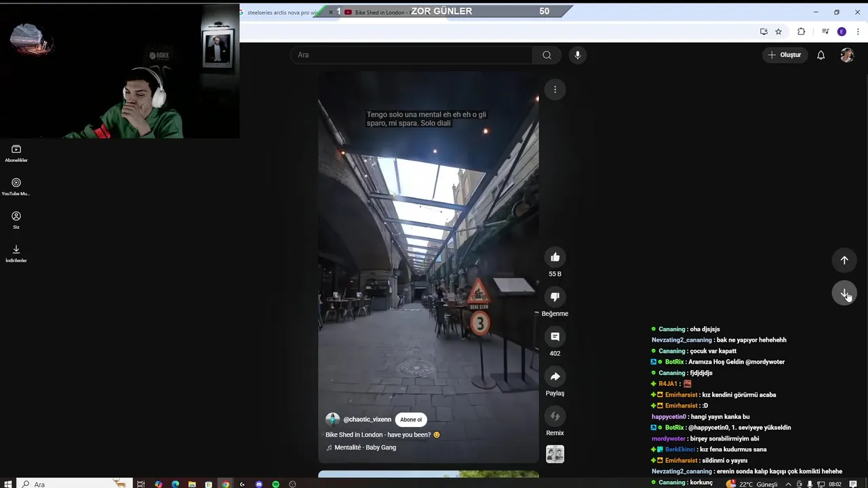This screenshot has width=868, height=488.
Task: Click chat message 'Aramıza Hoş Geldin @mordywoter'
Action: click(736, 362)
